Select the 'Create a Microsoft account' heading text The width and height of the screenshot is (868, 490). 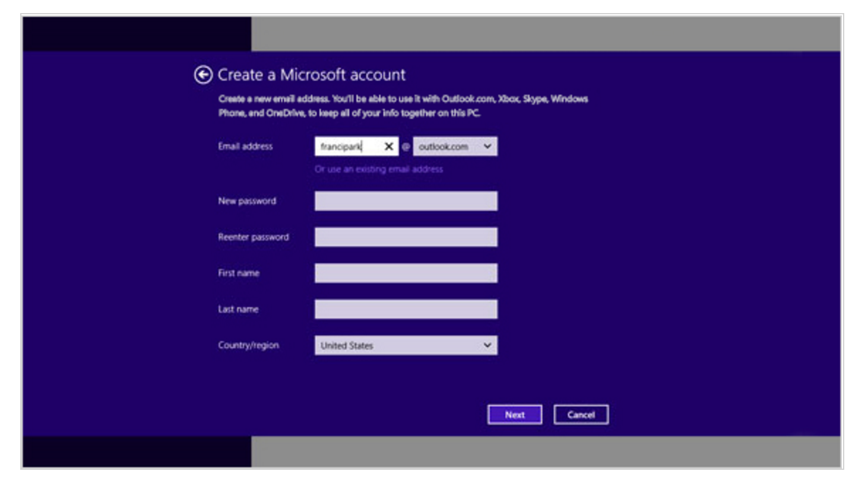(312, 75)
